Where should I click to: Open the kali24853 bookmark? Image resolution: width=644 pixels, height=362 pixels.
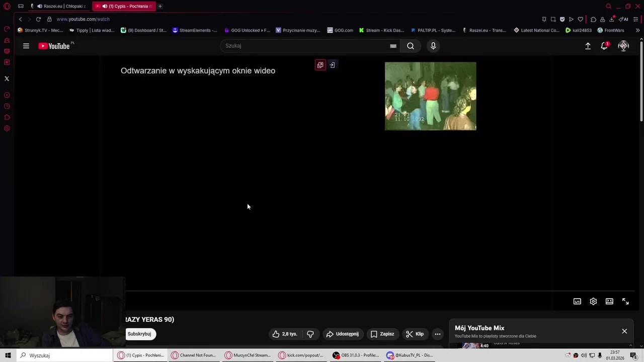(579, 30)
